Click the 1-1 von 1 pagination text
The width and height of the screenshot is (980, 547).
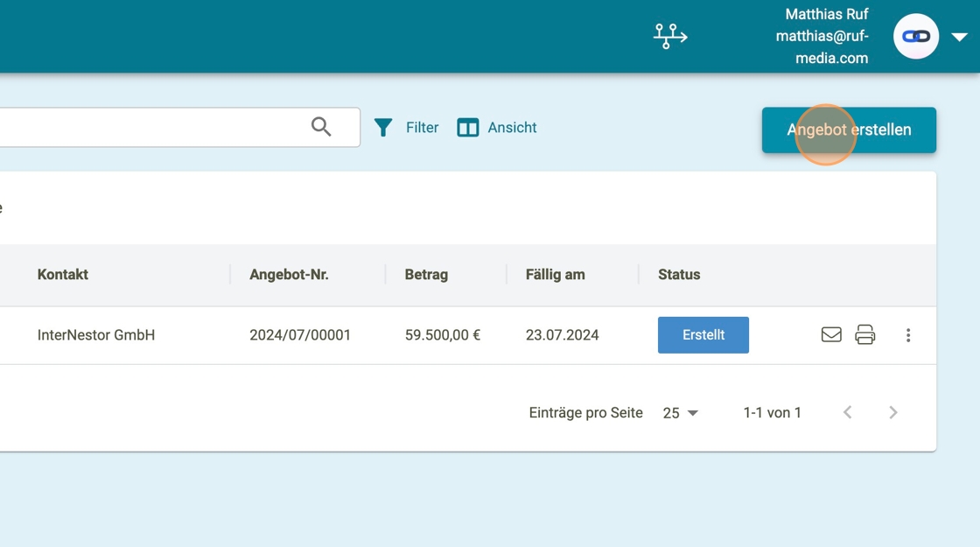(x=772, y=412)
